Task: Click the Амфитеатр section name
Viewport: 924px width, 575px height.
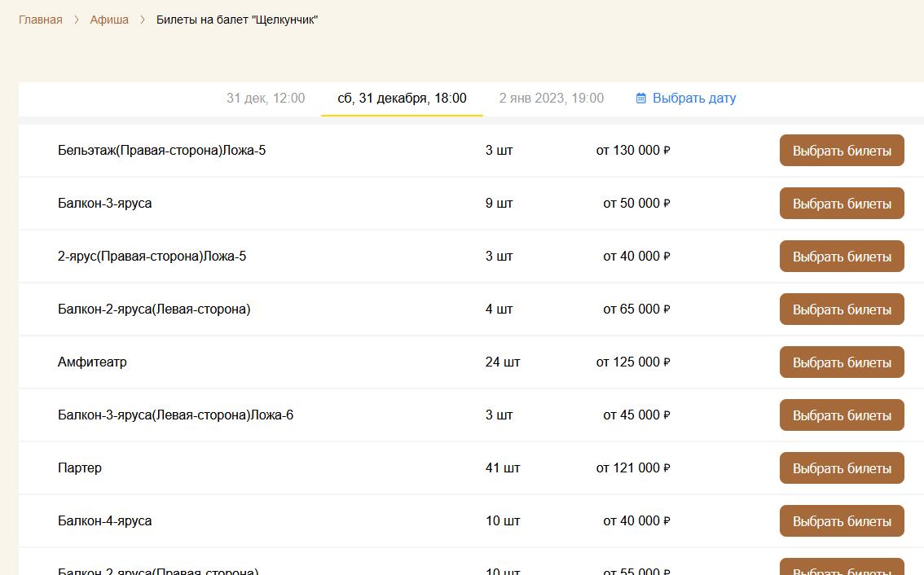Action: click(92, 362)
